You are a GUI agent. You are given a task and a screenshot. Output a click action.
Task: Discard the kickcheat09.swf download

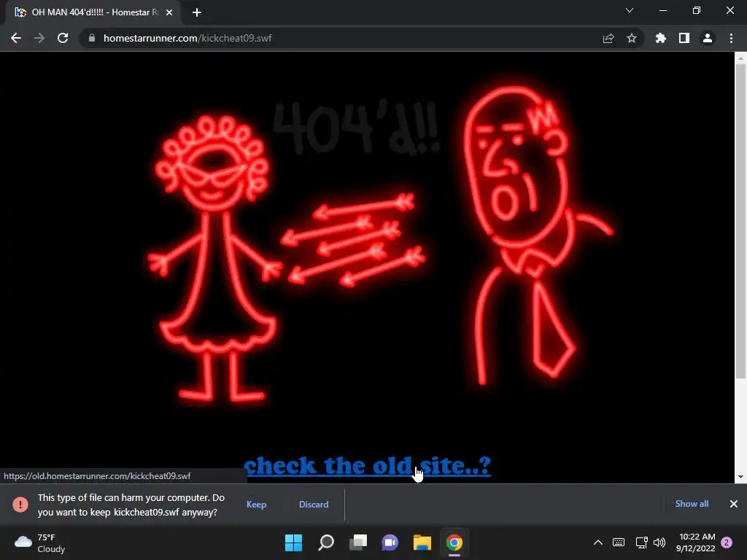tap(314, 505)
